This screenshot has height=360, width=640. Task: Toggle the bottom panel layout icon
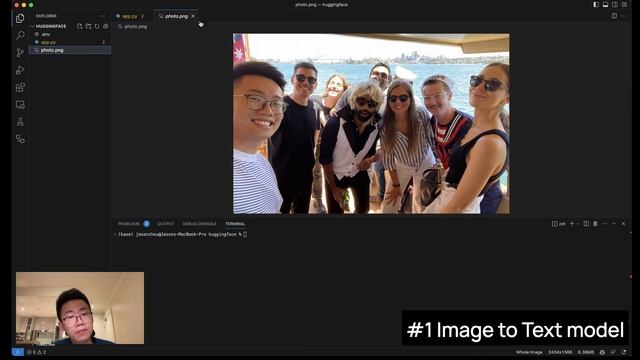(605, 4)
